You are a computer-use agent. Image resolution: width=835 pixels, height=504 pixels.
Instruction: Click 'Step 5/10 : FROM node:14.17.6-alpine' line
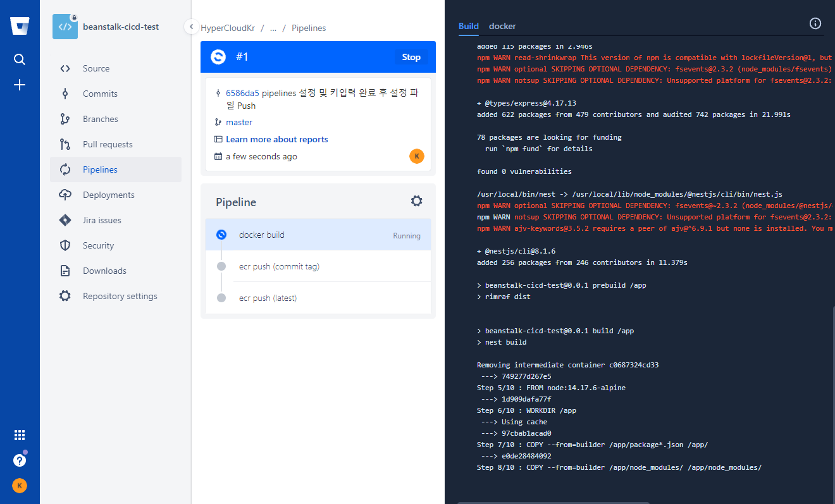coord(551,388)
